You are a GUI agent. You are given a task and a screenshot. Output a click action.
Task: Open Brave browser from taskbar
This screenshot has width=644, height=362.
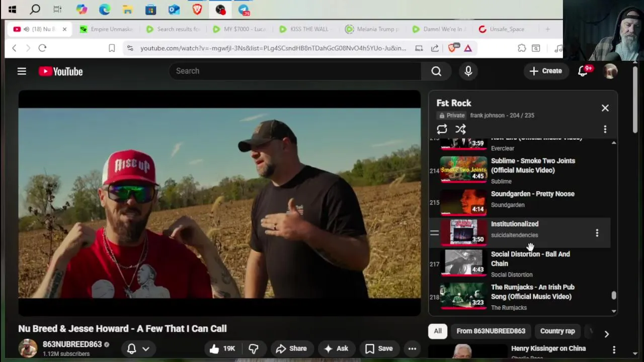click(x=197, y=9)
